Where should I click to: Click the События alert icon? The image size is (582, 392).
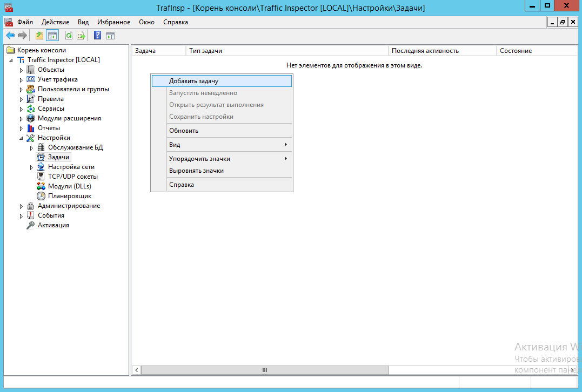31,215
